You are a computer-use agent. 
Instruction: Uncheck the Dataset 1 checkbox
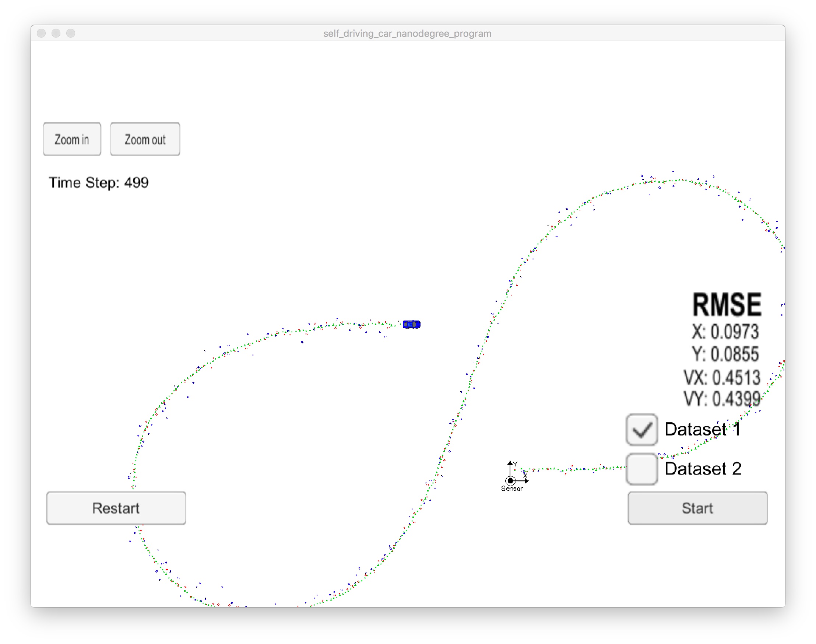(641, 430)
